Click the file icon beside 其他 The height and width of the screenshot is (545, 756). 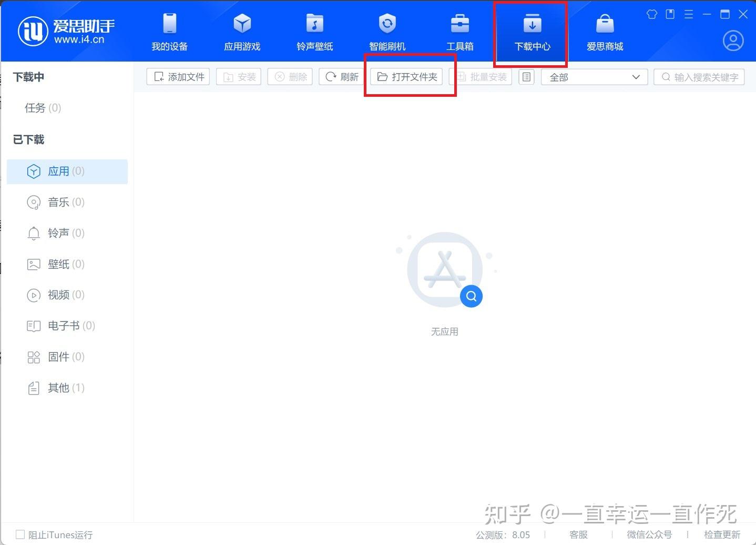pyautogui.click(x=34, y=388)
